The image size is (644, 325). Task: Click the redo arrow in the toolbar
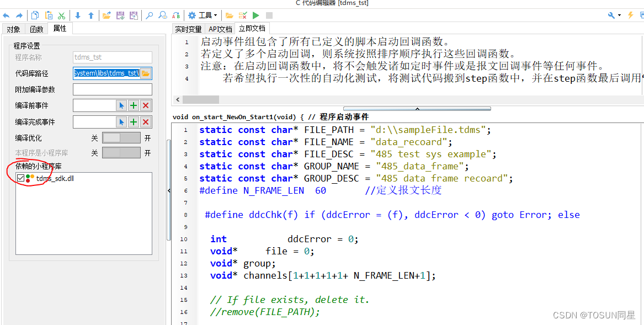(19, 15)
